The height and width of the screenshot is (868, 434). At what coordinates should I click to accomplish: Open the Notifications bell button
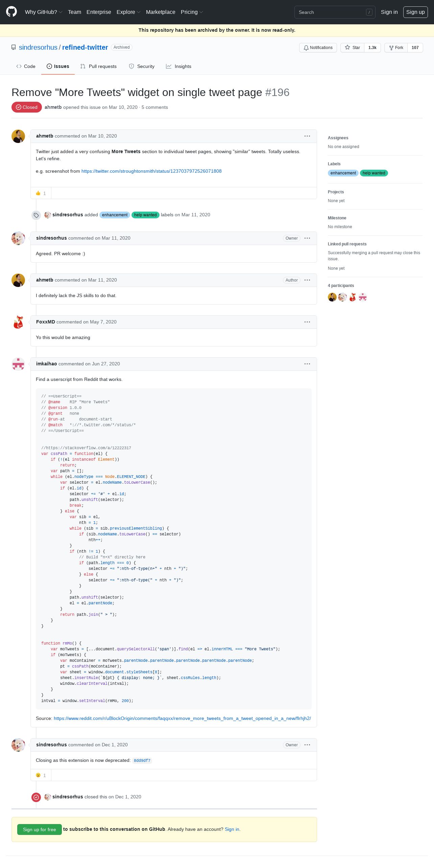coord(318,48)
